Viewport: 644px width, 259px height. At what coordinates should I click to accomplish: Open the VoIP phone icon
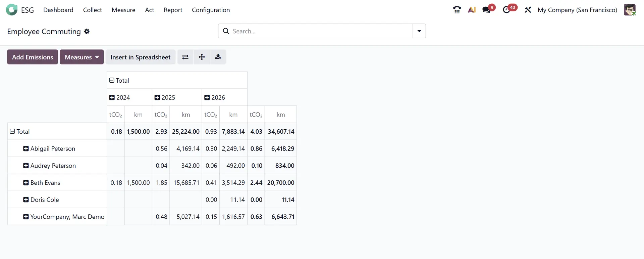(457, 10)
